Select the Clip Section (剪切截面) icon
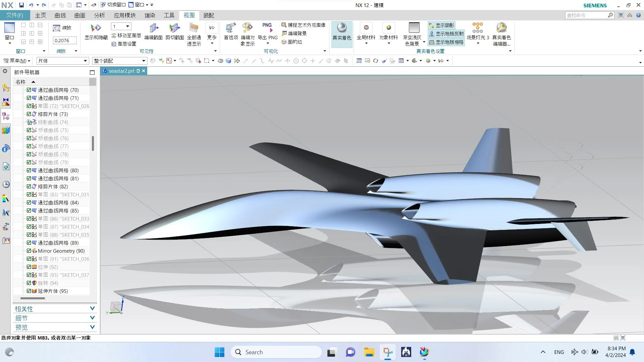The image size is (644, 362). tap(174, 28)
